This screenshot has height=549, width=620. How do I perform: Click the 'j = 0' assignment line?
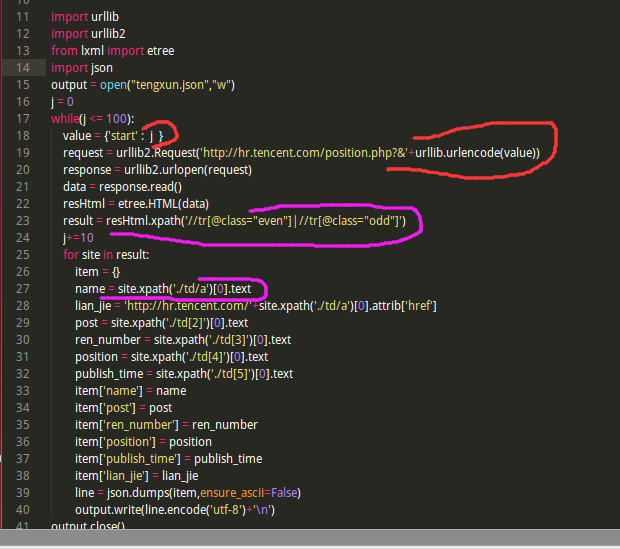[62, 102]
